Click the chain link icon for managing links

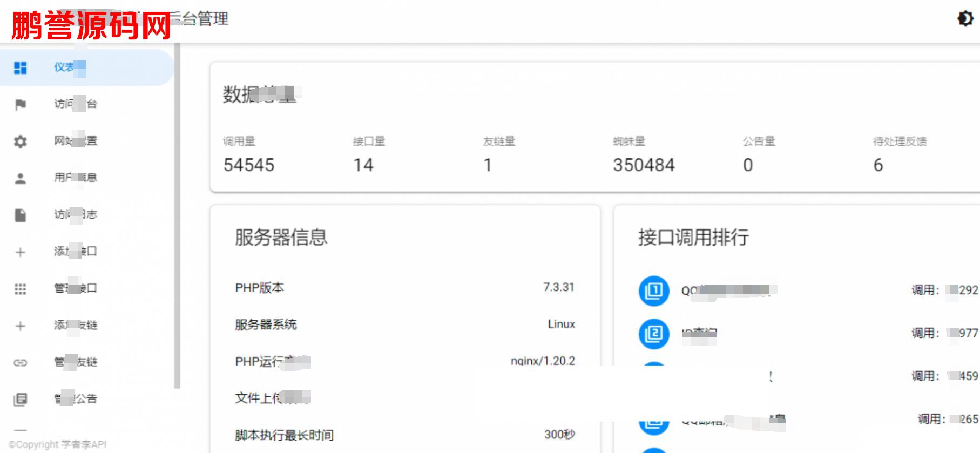[21, 362]
